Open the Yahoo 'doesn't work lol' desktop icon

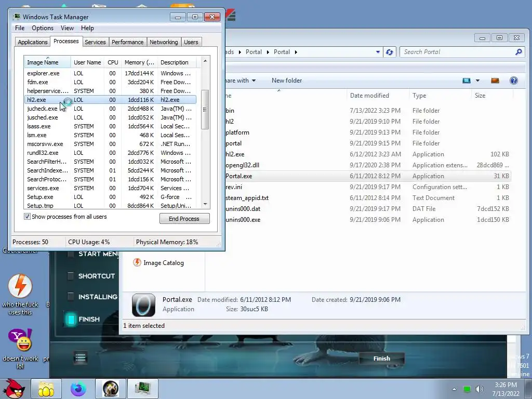click(x=20, y=349)
